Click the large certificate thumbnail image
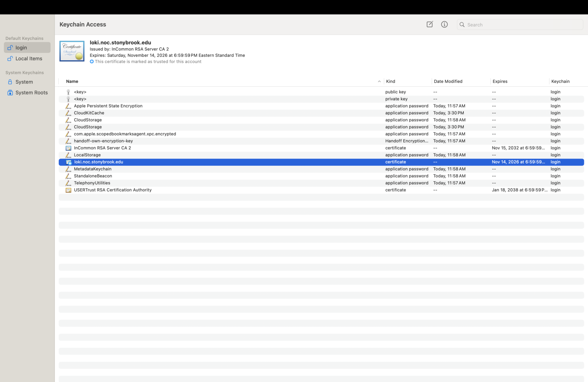The height and width of the screenshot is (382, 588). coord(72,51)
